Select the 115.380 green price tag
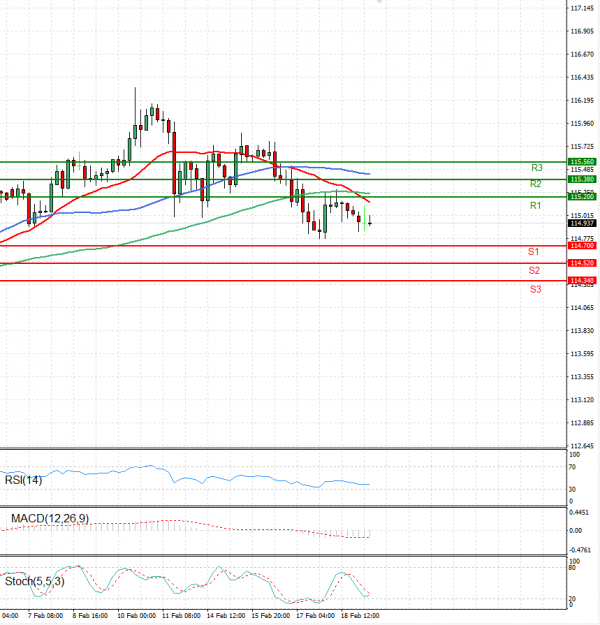Viewport: 600px width, 625px height. tap(582, 179)
